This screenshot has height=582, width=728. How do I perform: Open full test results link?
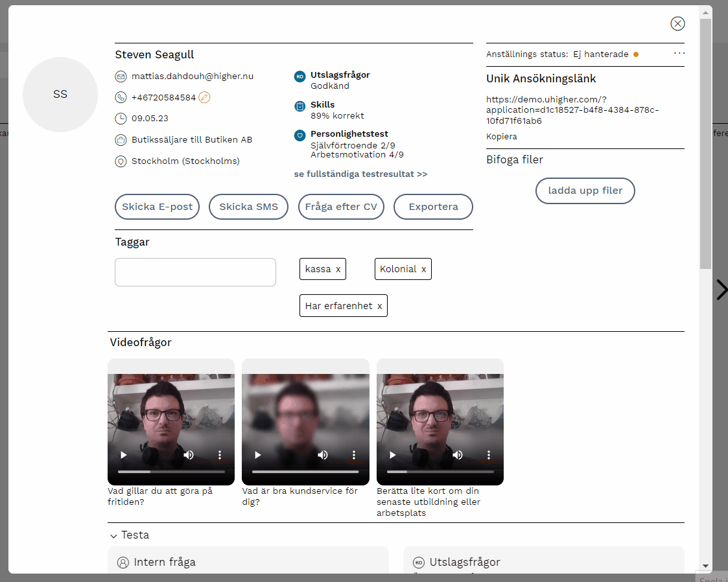(360, 174)
